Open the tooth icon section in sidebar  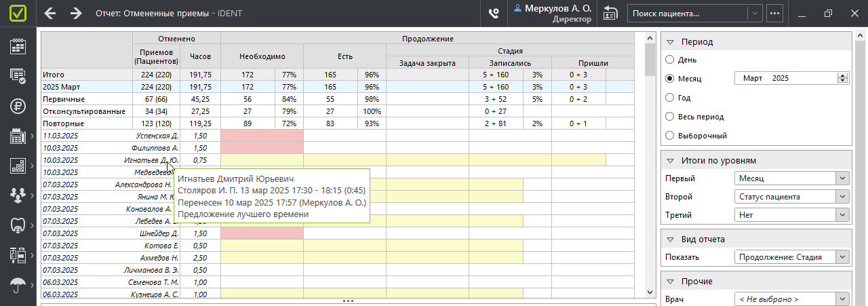pyautogui.click(x=18, y=225)
